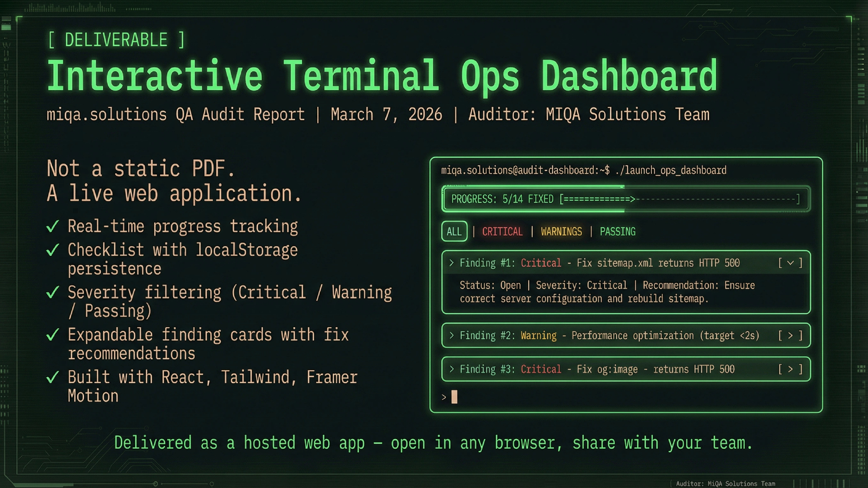Image resolution: width=868 pixels, height=488 pixels.
Task: Open the Finding #3 og:image card
Action: pos(626,369)
